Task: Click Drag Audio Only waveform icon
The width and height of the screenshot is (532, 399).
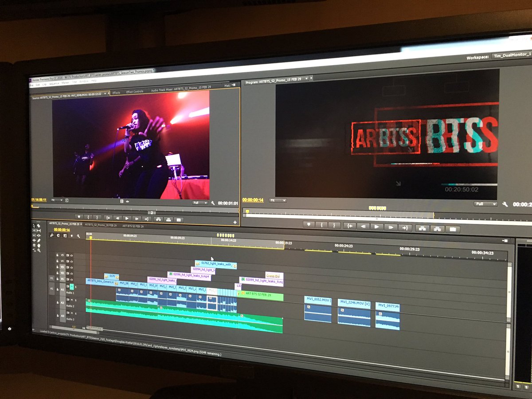Action: 128,201
